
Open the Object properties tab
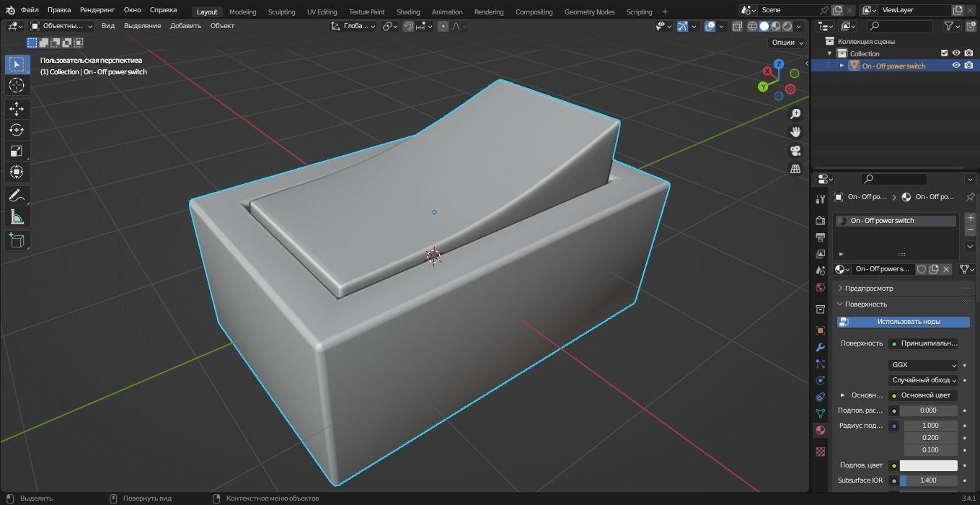coord(820,330)
